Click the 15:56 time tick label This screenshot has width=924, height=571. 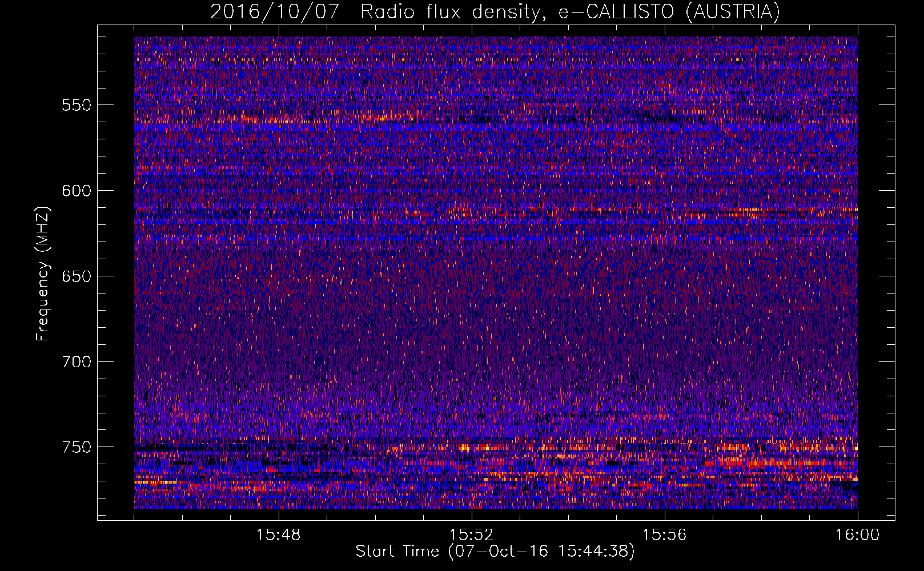point(665,535)
